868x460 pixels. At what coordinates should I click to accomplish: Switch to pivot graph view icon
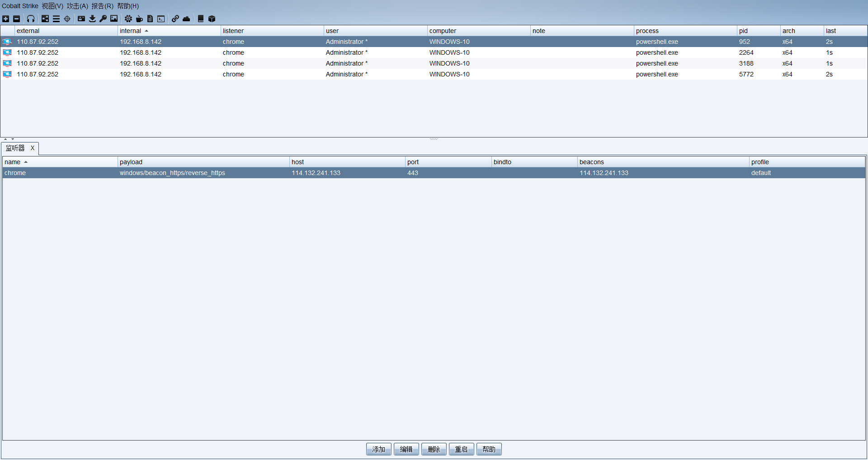pyautogui.click(x=45, y=19)
